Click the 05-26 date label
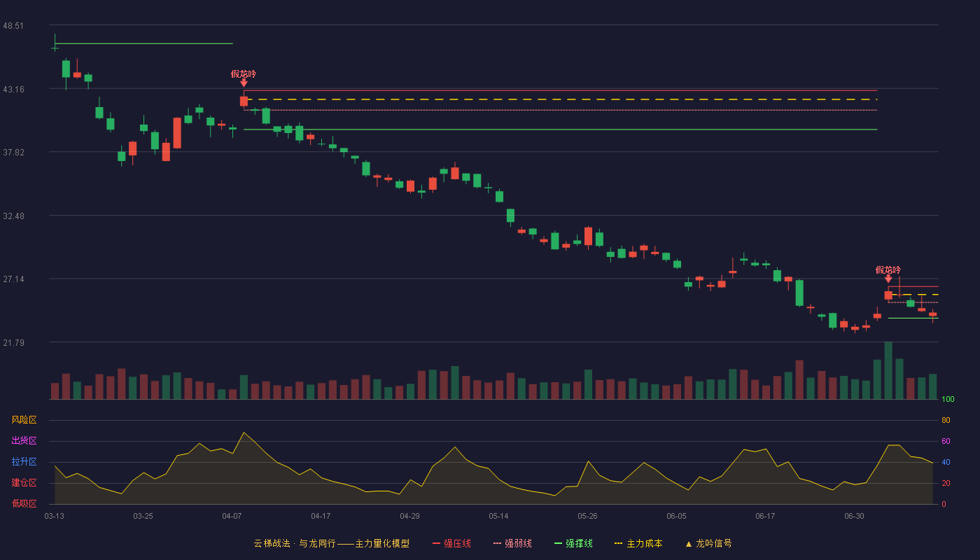Image resolution: width=980 pixels, height=560 pixels. (x=587, y=516)
